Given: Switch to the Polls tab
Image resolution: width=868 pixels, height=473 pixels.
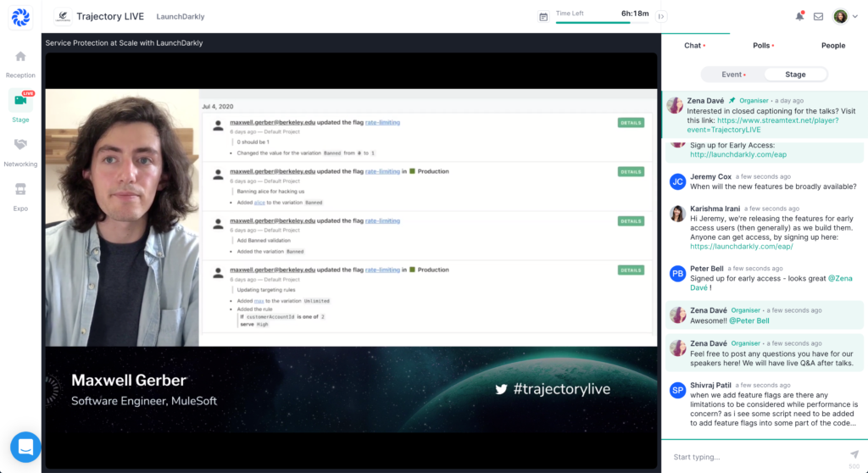Looking at the screenshot, I should pyautogui.click(x=762, y=46).
